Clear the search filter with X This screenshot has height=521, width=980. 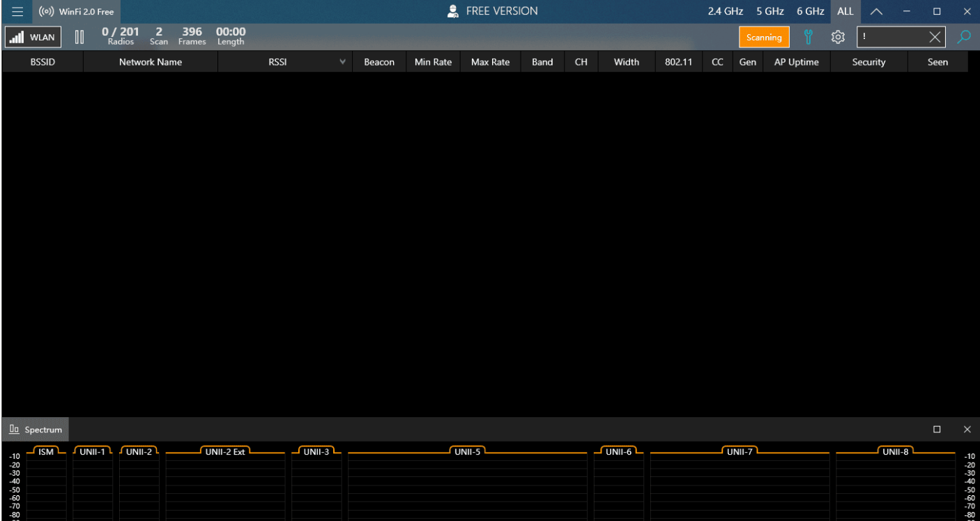[x=935, y=38]
